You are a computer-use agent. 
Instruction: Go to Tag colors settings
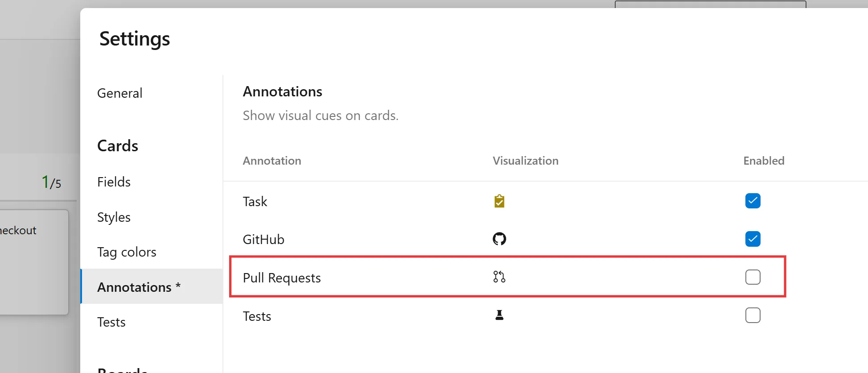coord(127,252)
